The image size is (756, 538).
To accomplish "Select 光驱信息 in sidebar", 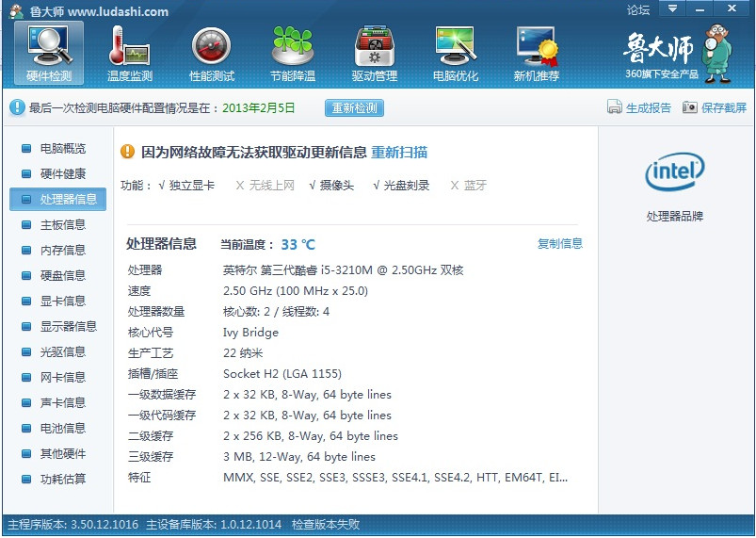I will point(57,351).
